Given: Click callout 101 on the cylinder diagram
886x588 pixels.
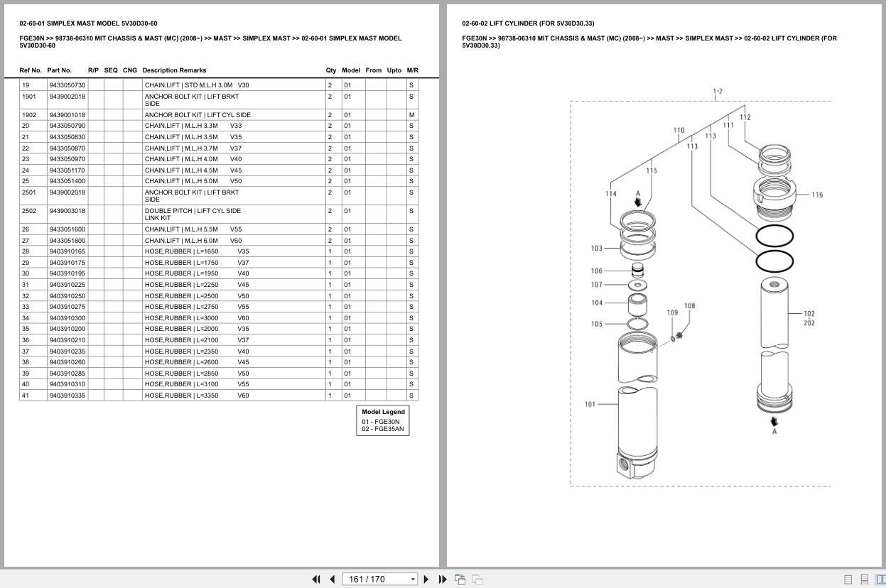Looking at the screenshot, I should coord(590,405).
